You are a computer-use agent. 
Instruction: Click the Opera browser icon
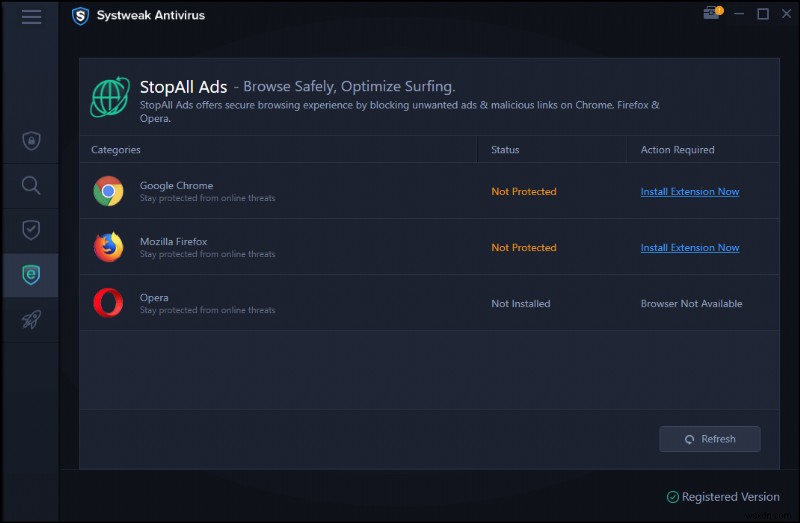point(108,303)
